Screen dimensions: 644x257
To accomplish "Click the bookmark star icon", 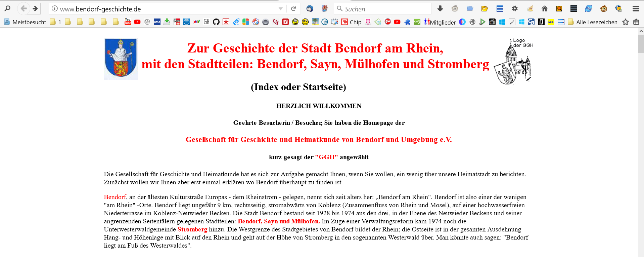I will (x=626, y=22).
